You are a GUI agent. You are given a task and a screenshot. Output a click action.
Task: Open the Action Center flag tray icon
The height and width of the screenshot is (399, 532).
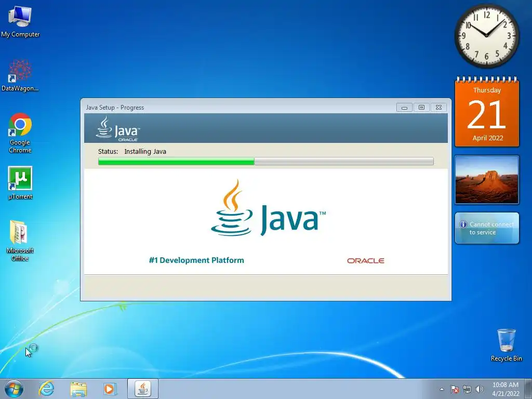click(x=454, y=389)
